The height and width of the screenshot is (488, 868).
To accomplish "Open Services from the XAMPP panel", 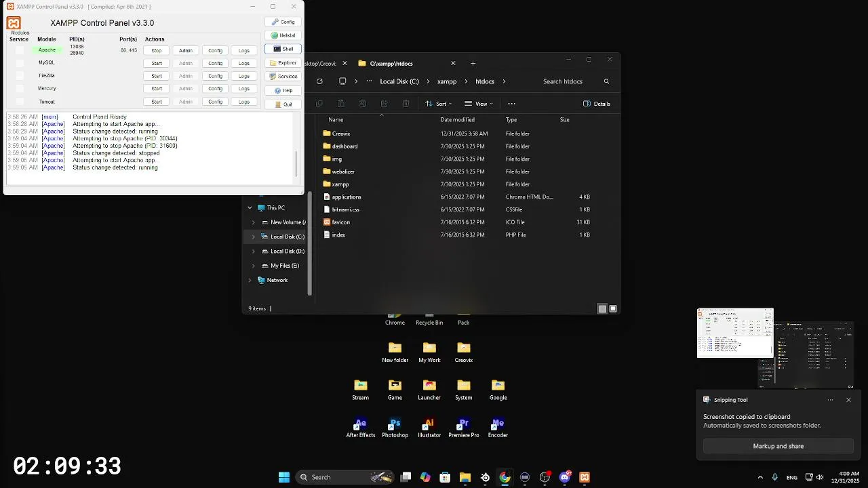I will (283, 77).
